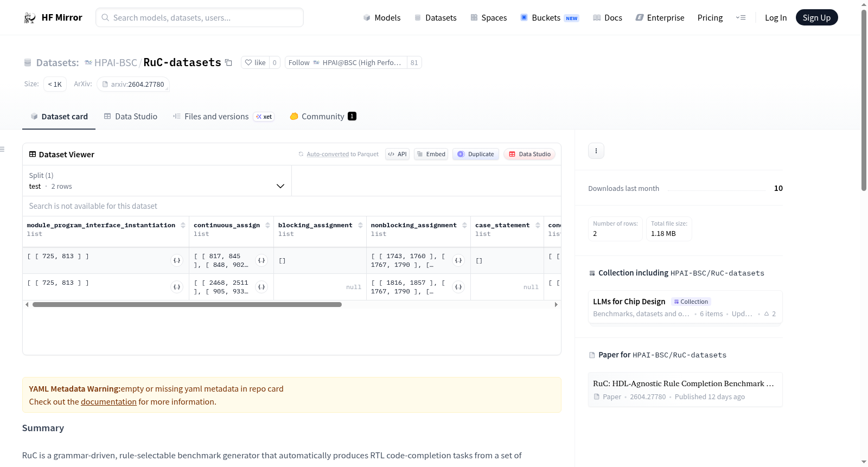This screenshot has width=868, height=467.
Task: Click the page's vertical scrollbar thumb
Action: 864,100
